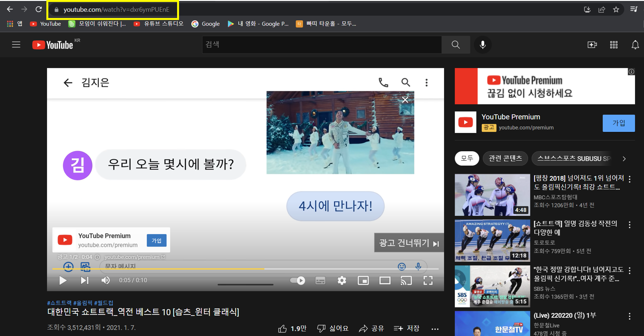Click the ad progress bar
This screenshot has width=644, height=336.
point(245,268)
